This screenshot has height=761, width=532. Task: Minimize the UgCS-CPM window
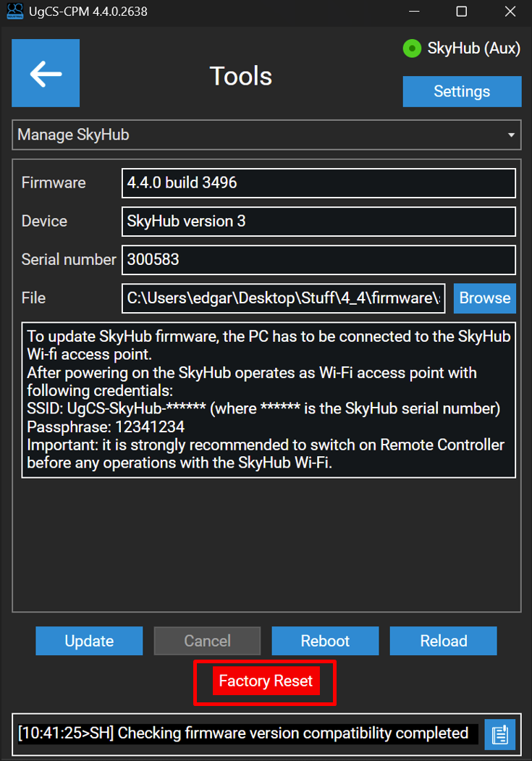tap(413, 12)
